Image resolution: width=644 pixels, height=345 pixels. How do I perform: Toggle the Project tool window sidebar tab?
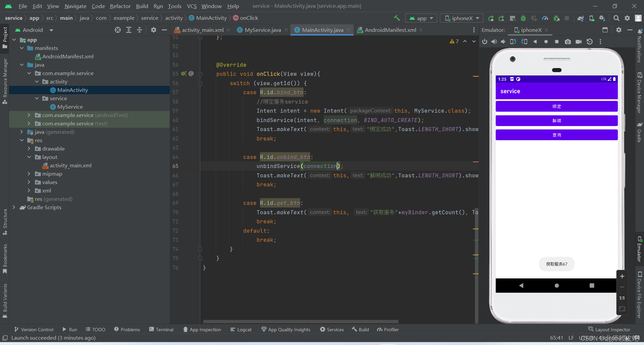[5, 37]
